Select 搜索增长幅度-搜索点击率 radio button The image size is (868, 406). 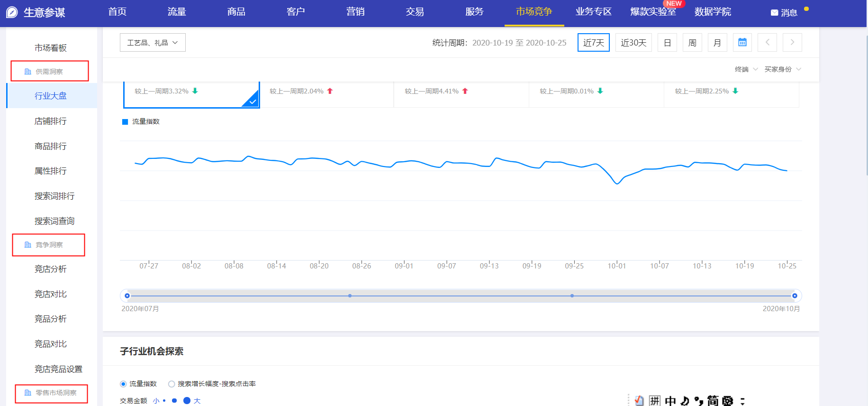pos(172,384)
